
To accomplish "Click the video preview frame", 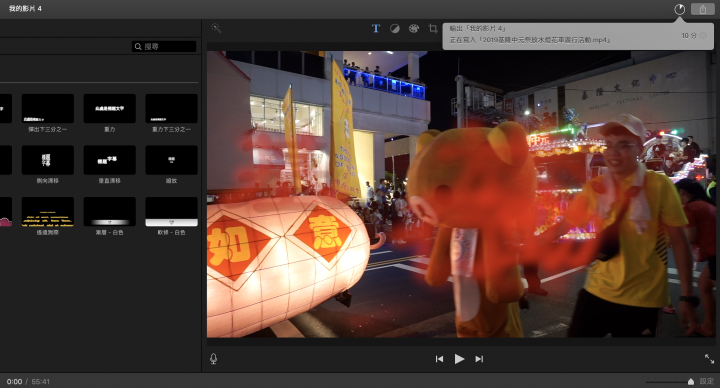I will [x=461, y=194].
